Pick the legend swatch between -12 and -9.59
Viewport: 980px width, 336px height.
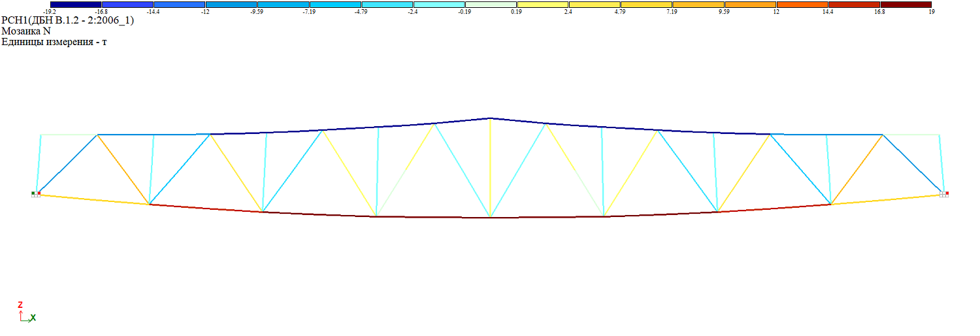click(231, 5)
